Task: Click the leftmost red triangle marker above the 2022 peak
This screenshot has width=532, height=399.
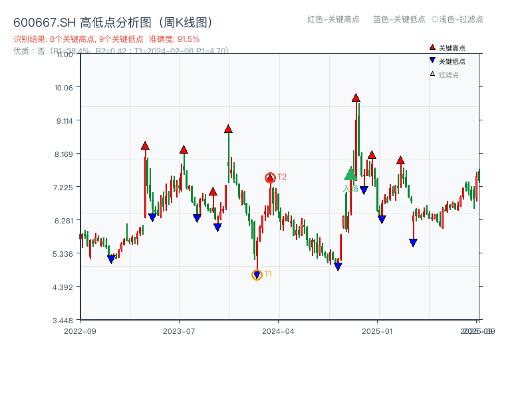Action: pos(145,145)
